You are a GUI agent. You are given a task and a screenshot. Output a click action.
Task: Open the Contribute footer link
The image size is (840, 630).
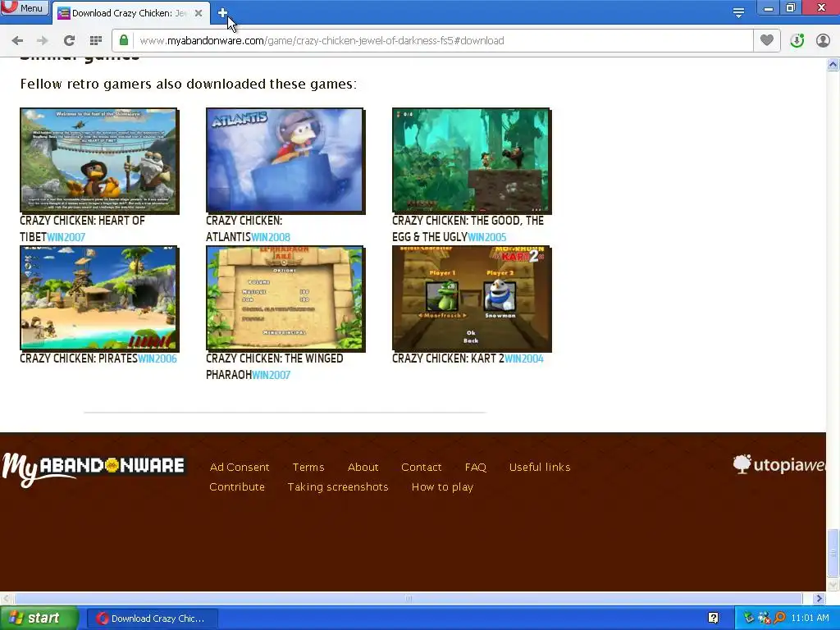click(x=237, y=487)
